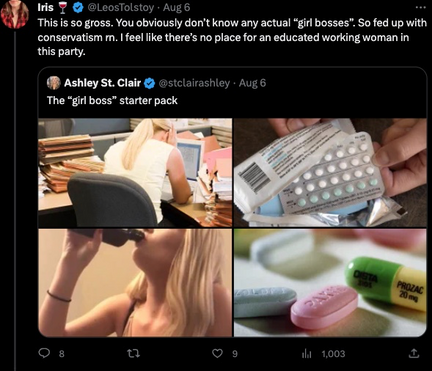
Task: Open Ashley St. Clair's small avatar
Action: pyautogui.click(x=53, y=83)
